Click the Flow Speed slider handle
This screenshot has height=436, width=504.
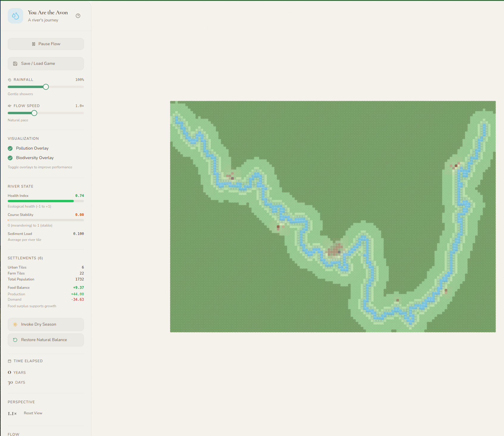click(x=34, y=113)
